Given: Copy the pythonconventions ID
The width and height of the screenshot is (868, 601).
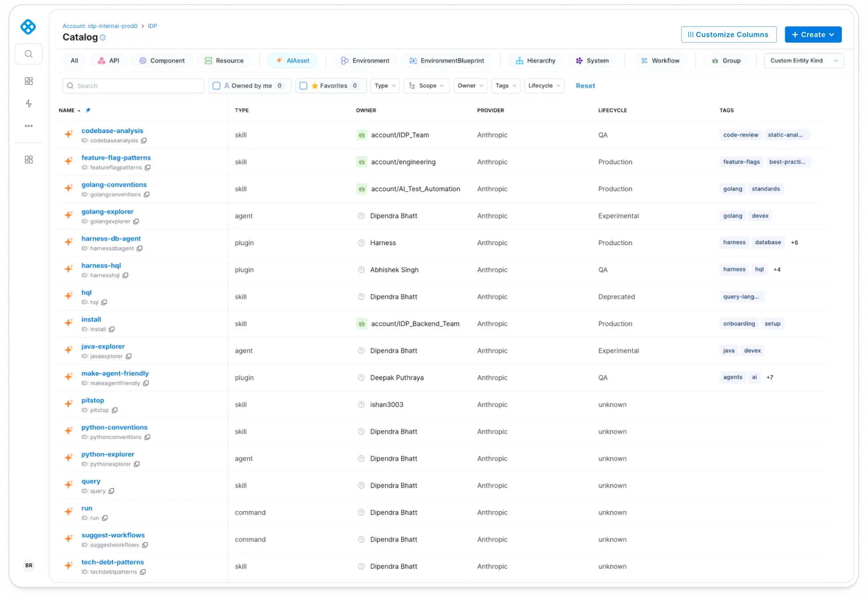Looking at the screenshot, I should [x=147, y=438].
